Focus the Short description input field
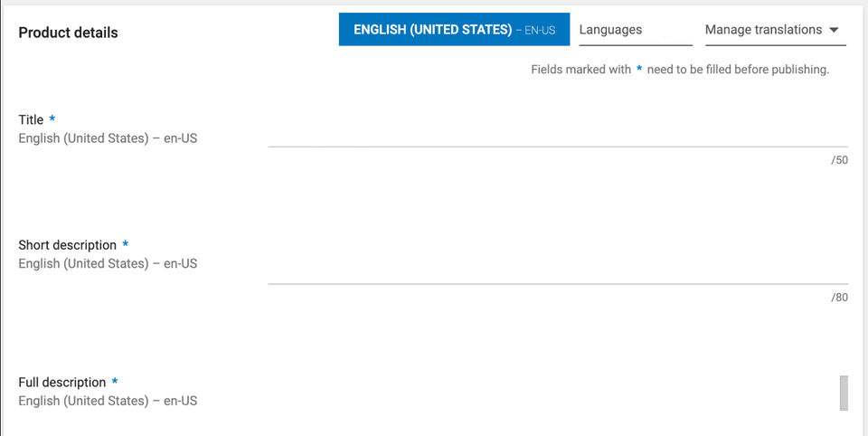This screenshot has width=868, height=436. pos(557,270)
